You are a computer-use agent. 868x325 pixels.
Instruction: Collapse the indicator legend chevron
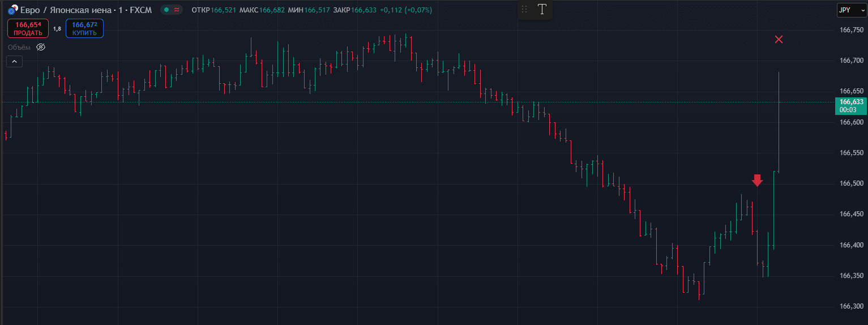point(14,61)
